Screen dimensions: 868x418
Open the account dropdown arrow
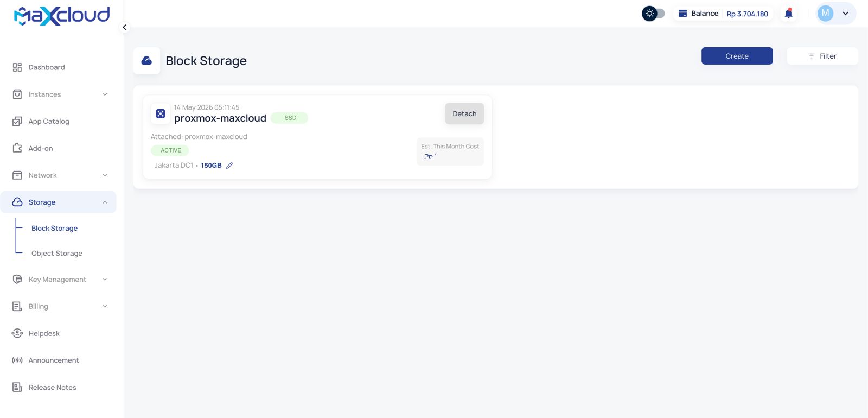coord(845,14)
